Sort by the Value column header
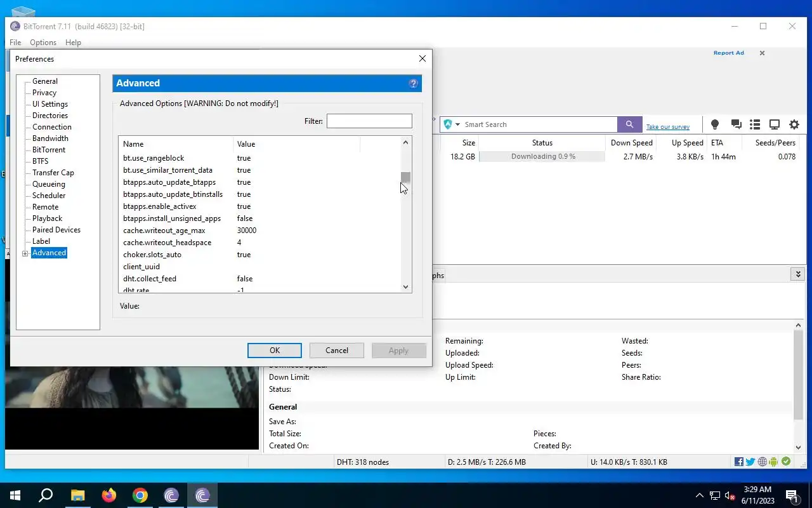Viewport: 812px width, 508px height. 296,144
